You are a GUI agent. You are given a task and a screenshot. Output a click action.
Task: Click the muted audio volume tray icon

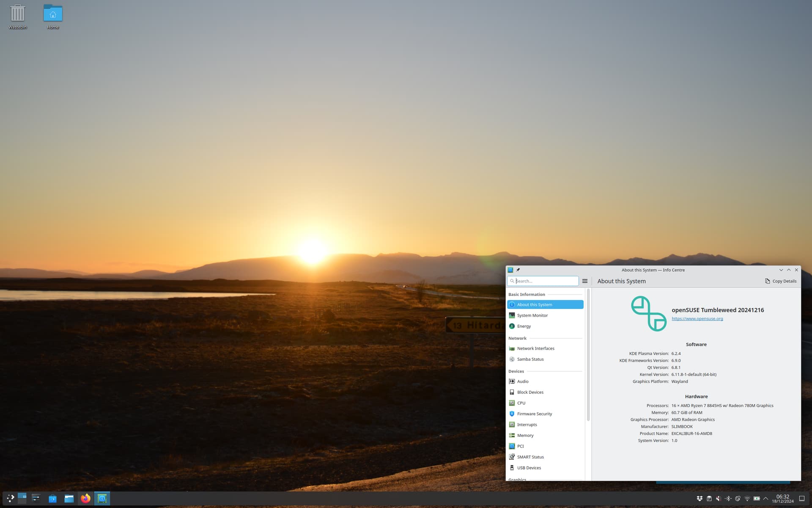(x=719, y=499)
